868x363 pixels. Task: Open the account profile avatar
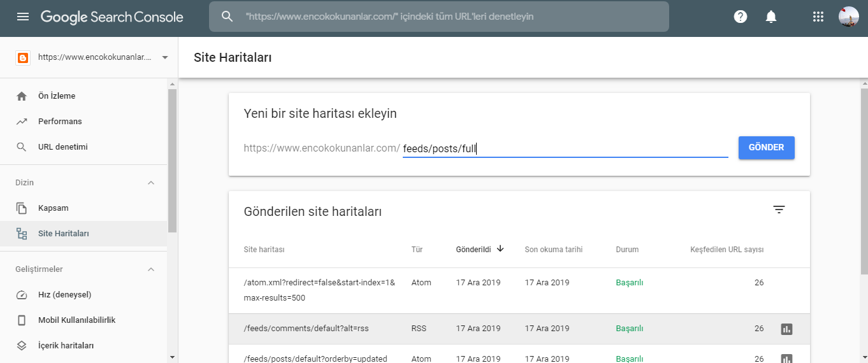(x=849, y=17)
